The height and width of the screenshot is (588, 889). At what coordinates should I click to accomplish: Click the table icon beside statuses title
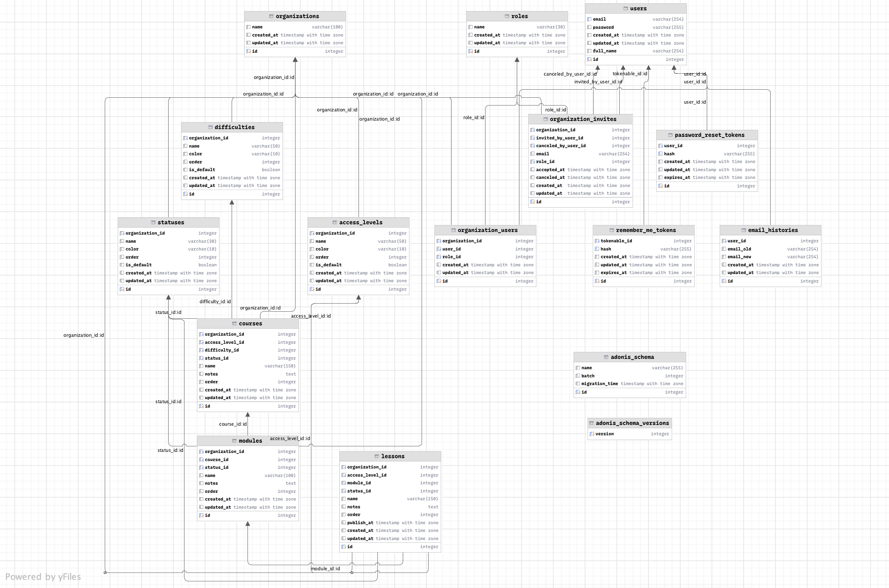153,222
